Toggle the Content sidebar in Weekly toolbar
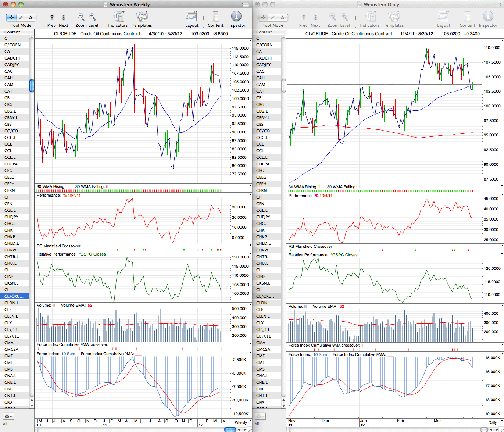The image size is (504, 432). click(x=215, y=17)
